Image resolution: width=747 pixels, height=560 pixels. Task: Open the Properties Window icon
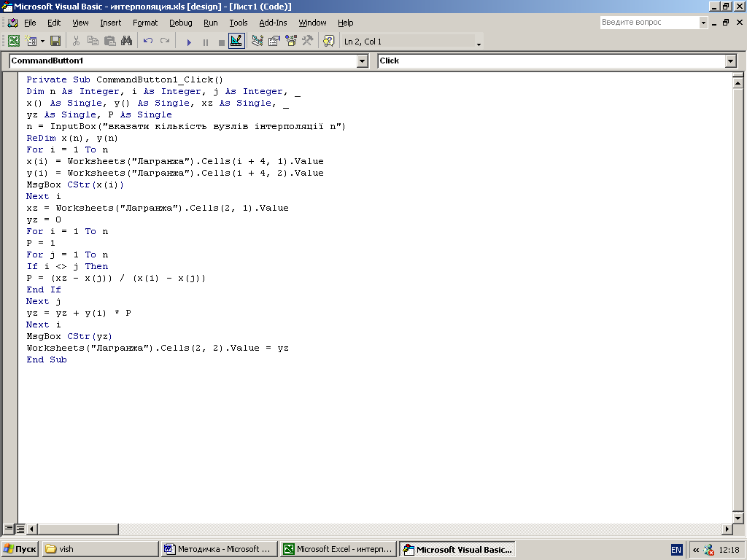274,42
